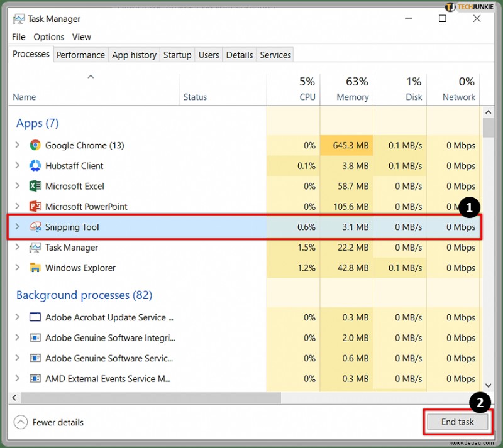
Task: Open the View menu
Action: click(82, 37)
